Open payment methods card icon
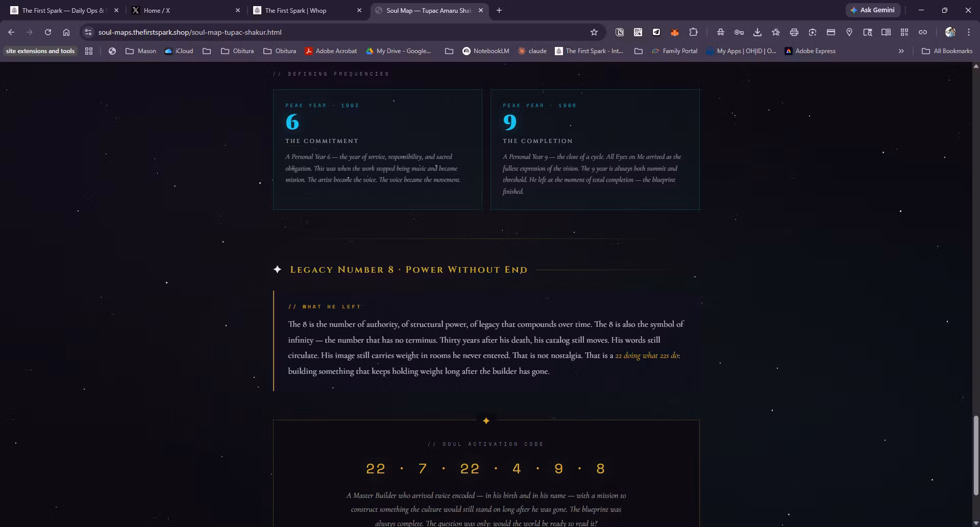The image size is (980, 527). pos(831,32)
